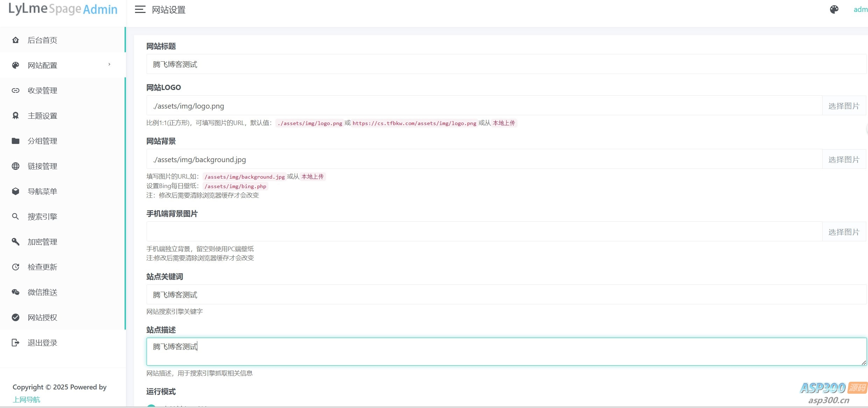Click 选择图片 button for 手机端背景图片

click(x=844, y=232)
